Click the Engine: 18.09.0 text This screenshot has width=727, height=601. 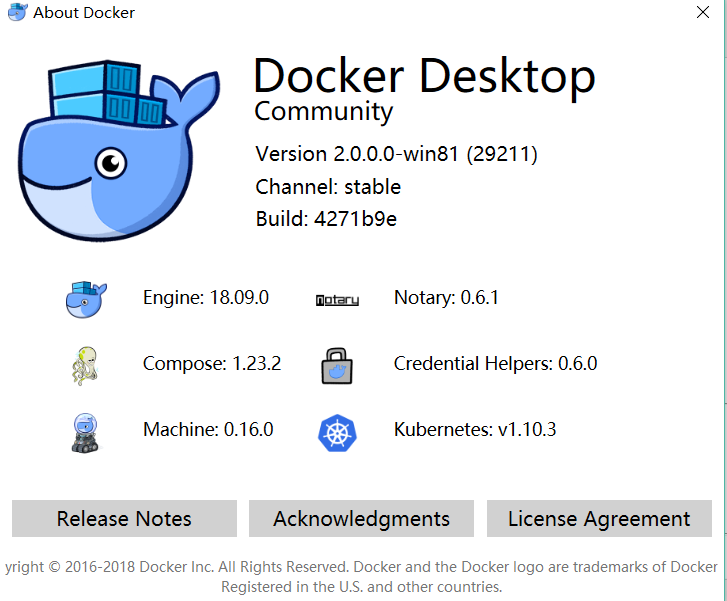(x=206, y=298)
